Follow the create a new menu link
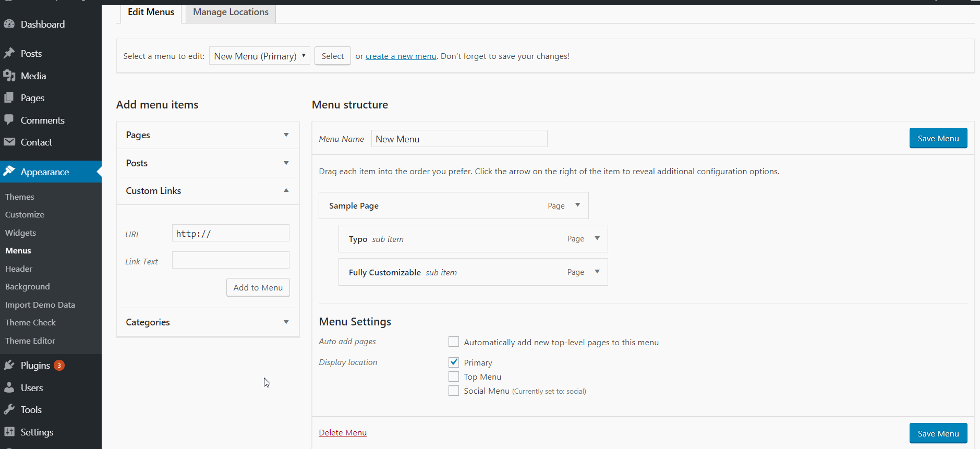980x449 pixels. [401, 56]
